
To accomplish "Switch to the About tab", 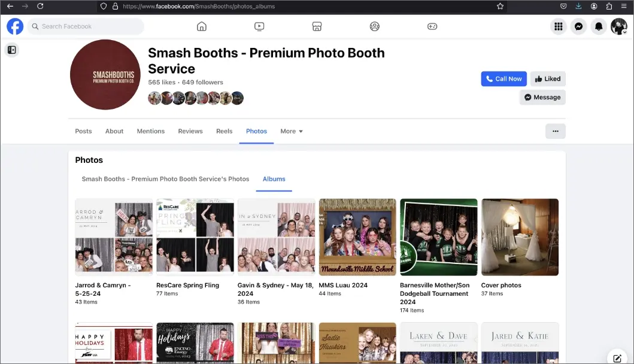I will 114,131.
